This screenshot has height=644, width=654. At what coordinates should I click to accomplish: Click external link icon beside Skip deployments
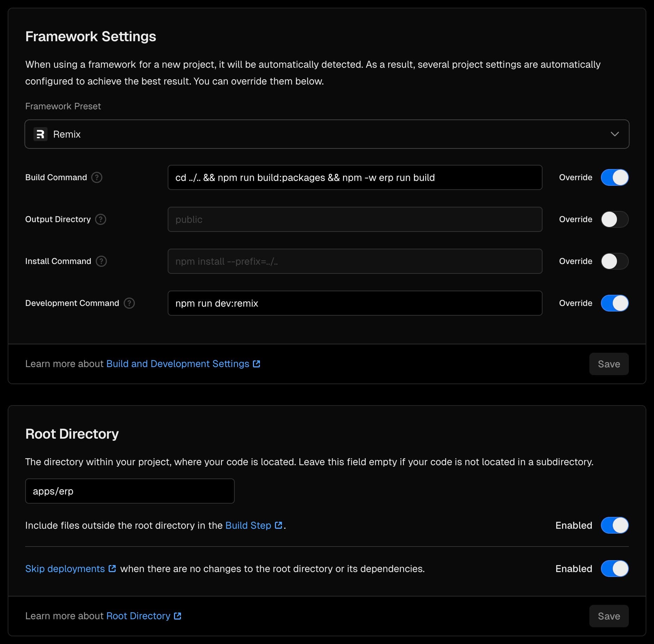[x=112, y=569]
